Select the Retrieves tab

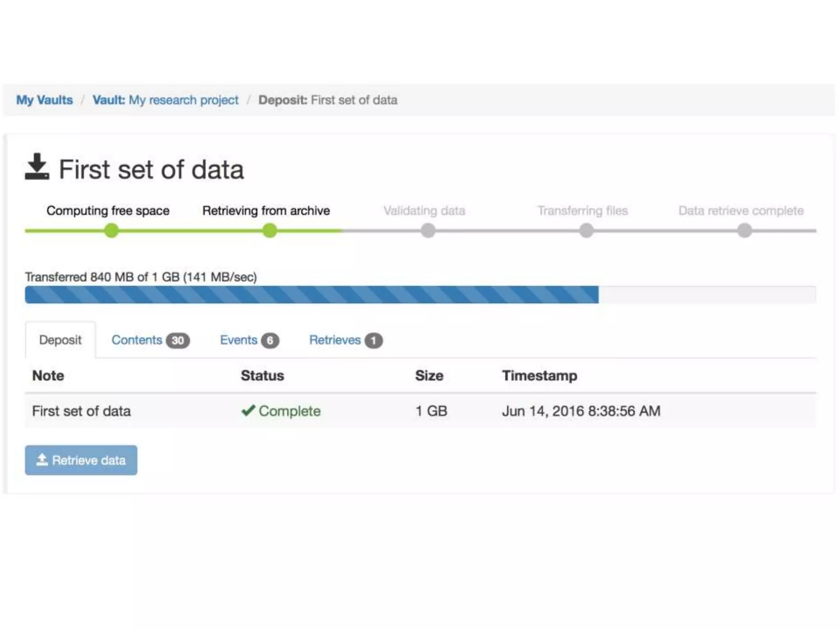point(335,340)
